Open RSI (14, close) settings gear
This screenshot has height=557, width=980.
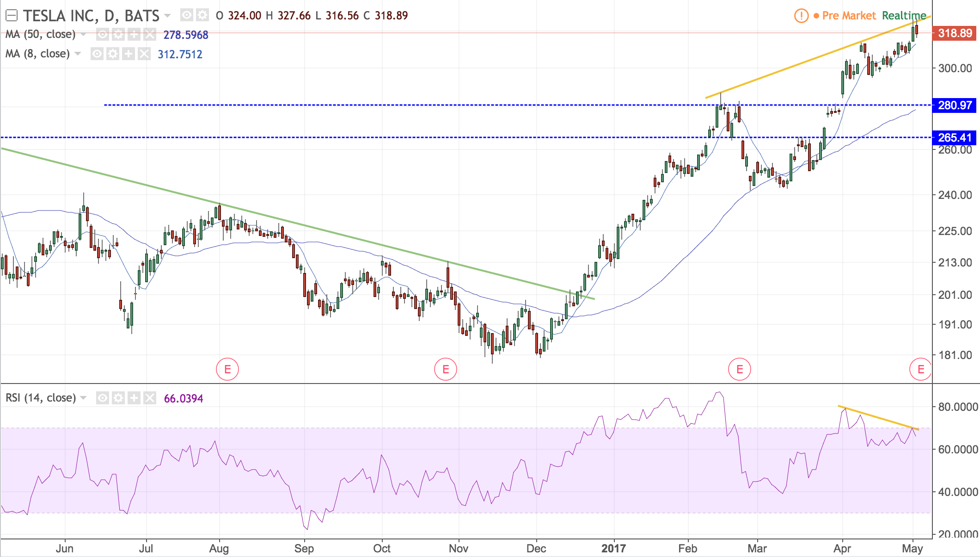[x=118, y=398]
